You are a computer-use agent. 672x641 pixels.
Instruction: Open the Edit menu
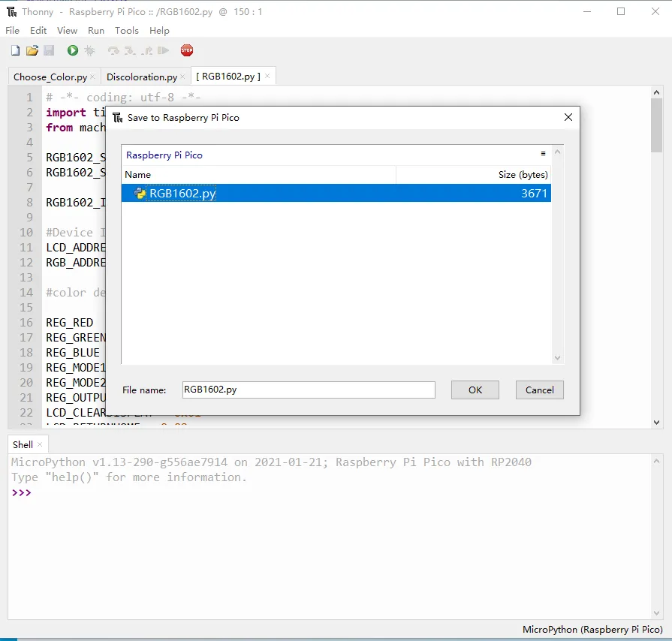click(x=38, y=31)
